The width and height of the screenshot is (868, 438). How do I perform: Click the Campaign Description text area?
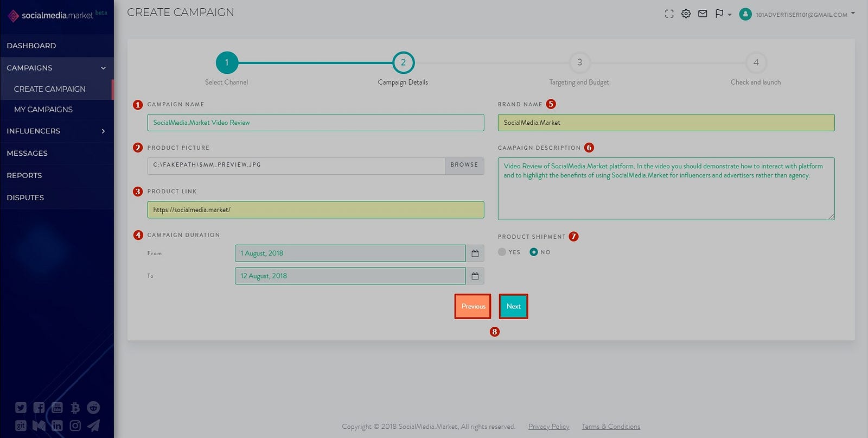tap(666, 189)
